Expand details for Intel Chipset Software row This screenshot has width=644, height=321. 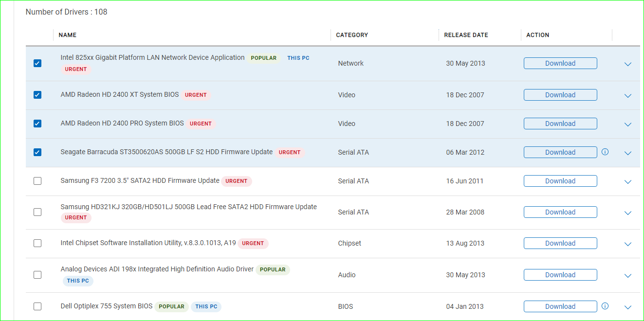click(628, 244)
